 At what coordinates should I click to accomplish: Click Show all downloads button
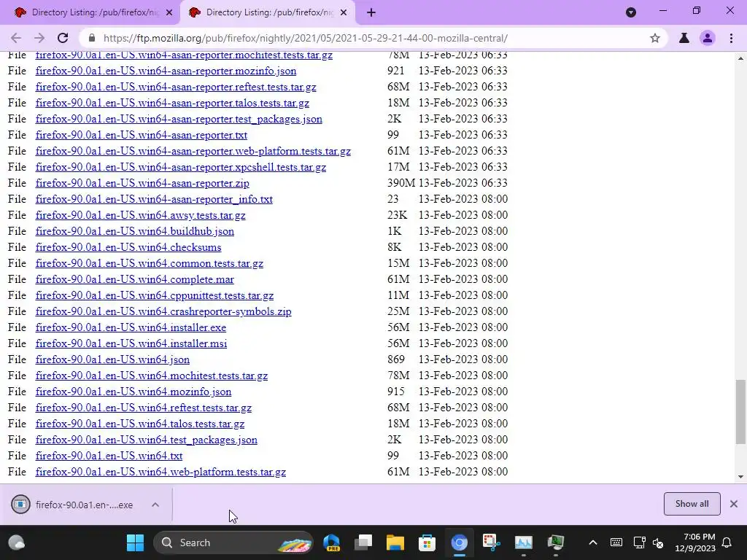692,504
